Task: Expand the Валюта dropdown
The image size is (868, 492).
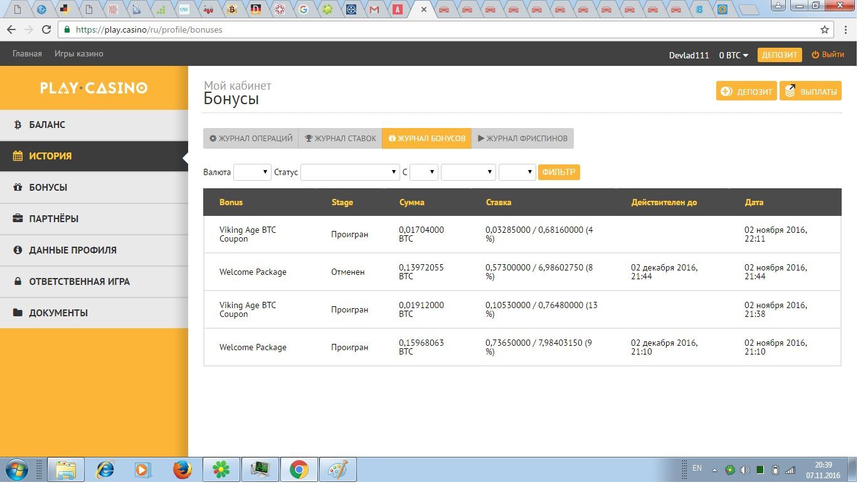Action: click(252, 172)
